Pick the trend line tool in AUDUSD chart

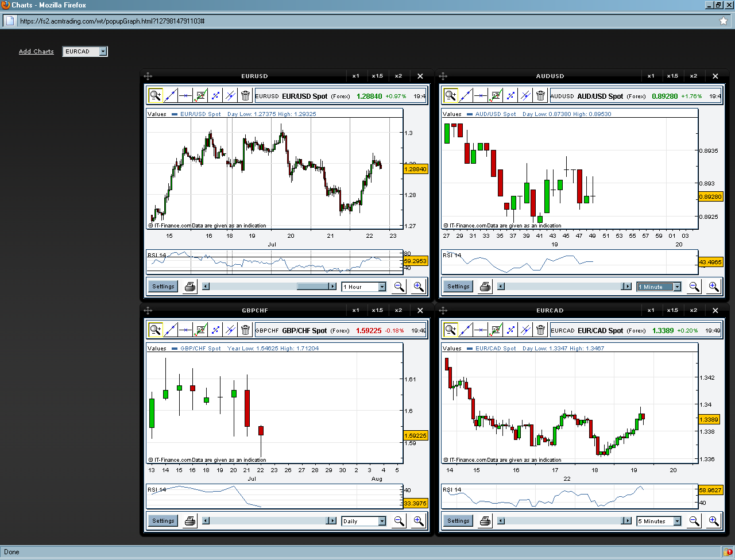[x=465, y=95]
